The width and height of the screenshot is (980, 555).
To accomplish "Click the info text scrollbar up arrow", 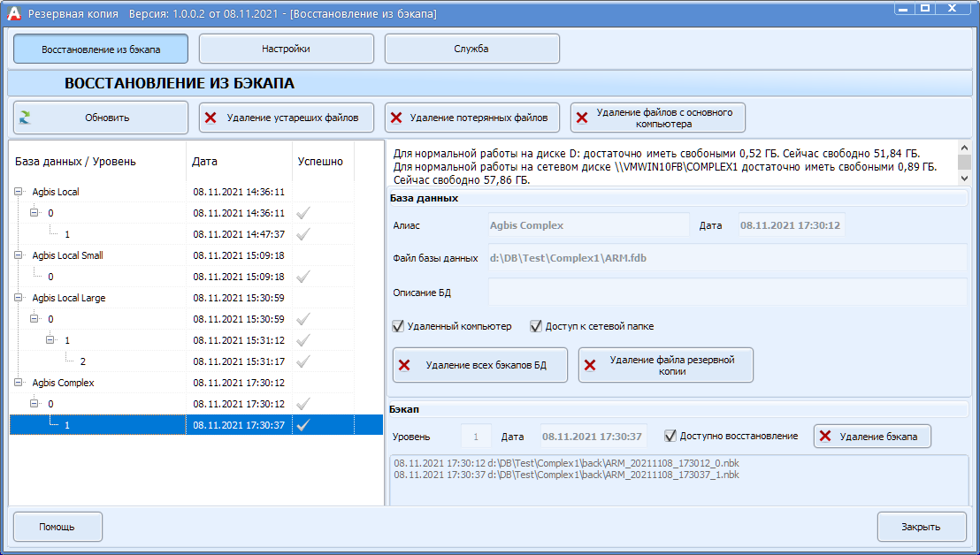I will [964, 148].
